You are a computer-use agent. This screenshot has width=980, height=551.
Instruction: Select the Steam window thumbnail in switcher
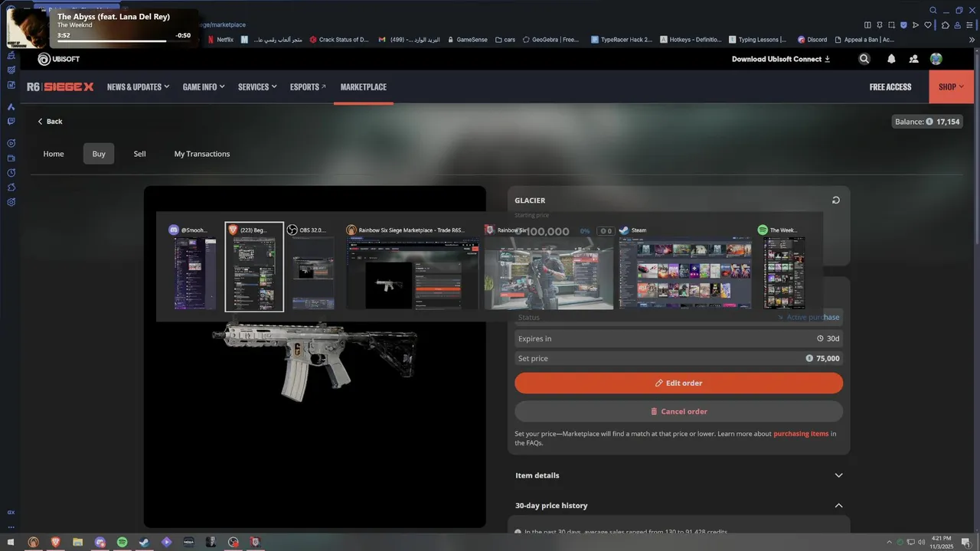pos(685,267)
